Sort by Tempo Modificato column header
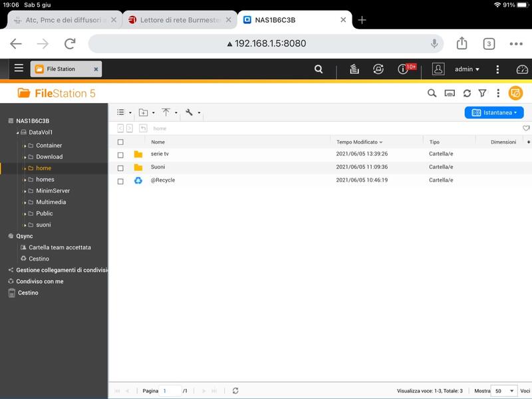 359,142
